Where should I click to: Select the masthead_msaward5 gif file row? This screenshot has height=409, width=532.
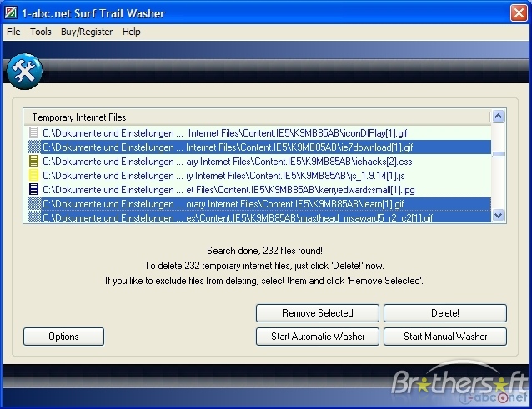pyautogui.click(x=250, y=218)
